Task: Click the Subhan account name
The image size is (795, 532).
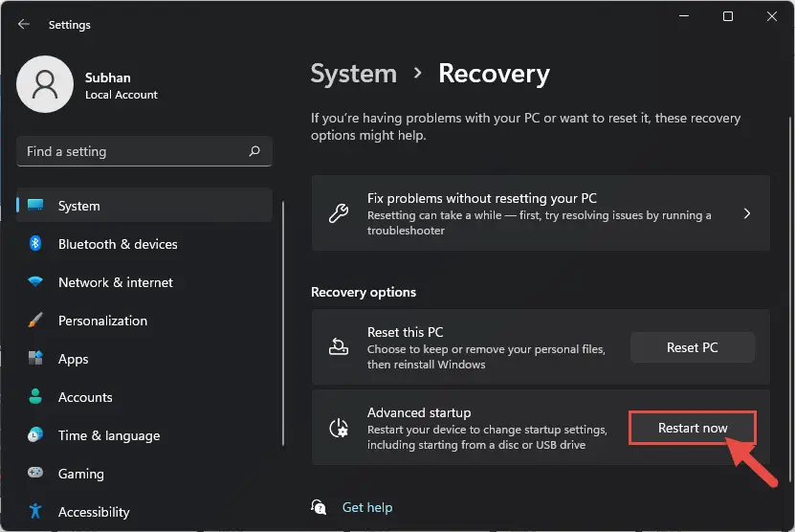Action: click(x=108, y=78)
